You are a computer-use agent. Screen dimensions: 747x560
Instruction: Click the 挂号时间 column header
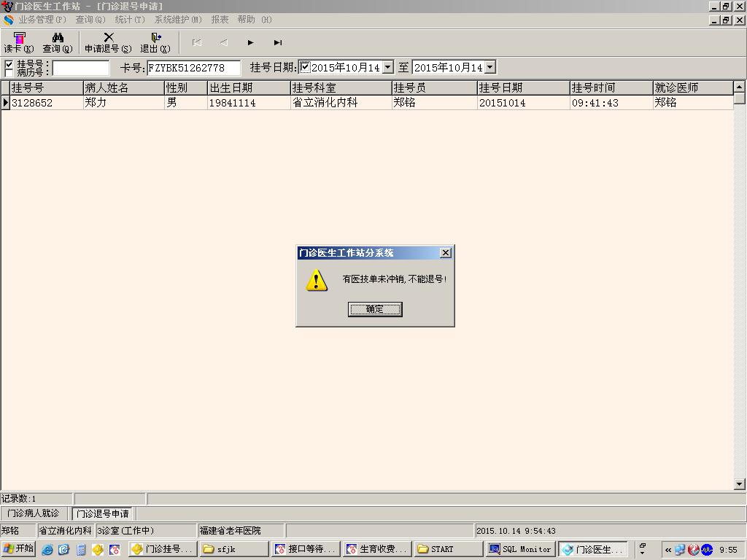(611, 87)
